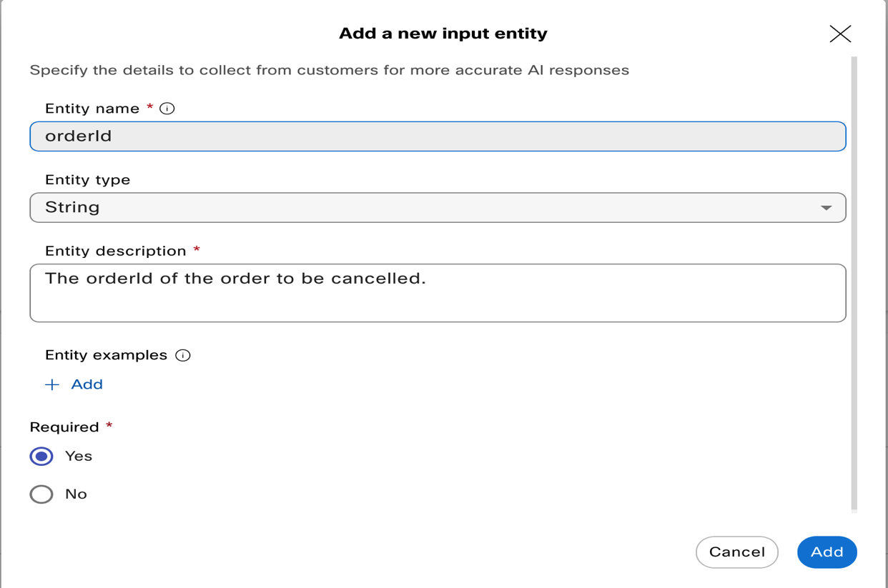
Task: Focus the Entity name field containing orderId
Action: (x=438, y=136)
